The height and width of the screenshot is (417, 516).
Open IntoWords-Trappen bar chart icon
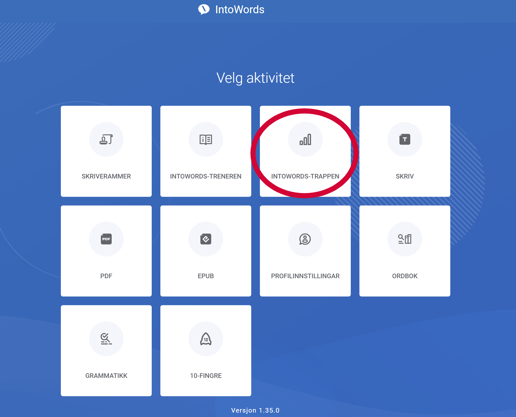click(x=305, y=139)
